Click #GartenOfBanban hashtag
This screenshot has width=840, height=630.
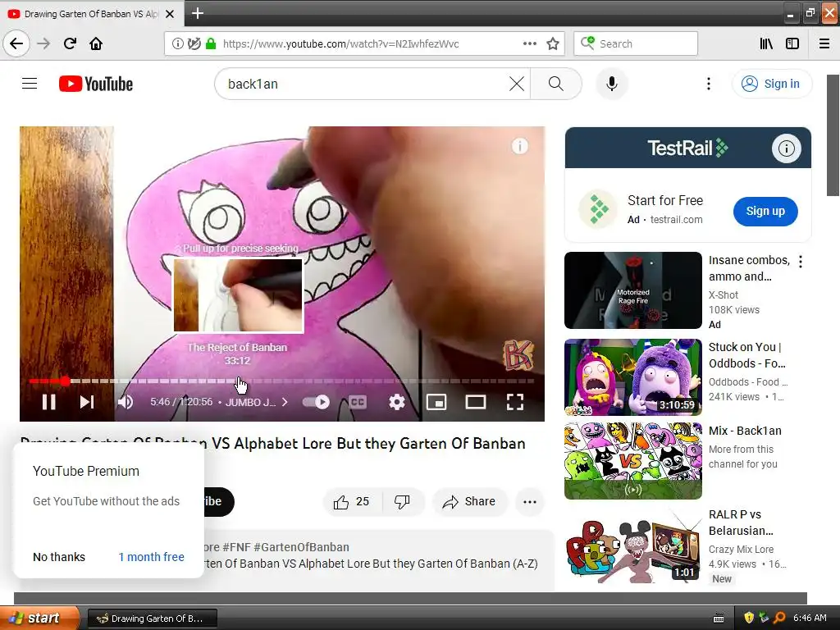coord(302,547)
